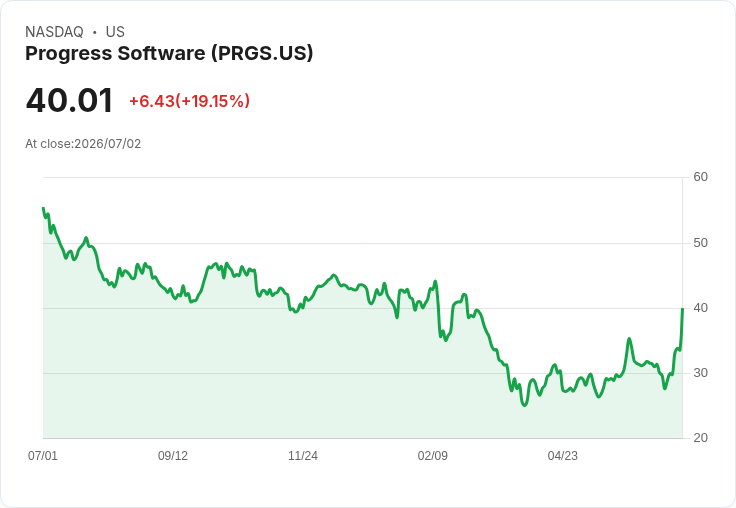Screen dimensions: 736x508
Task: Click the At close:2026/07/02 timestamp
Action: [83, 144]
